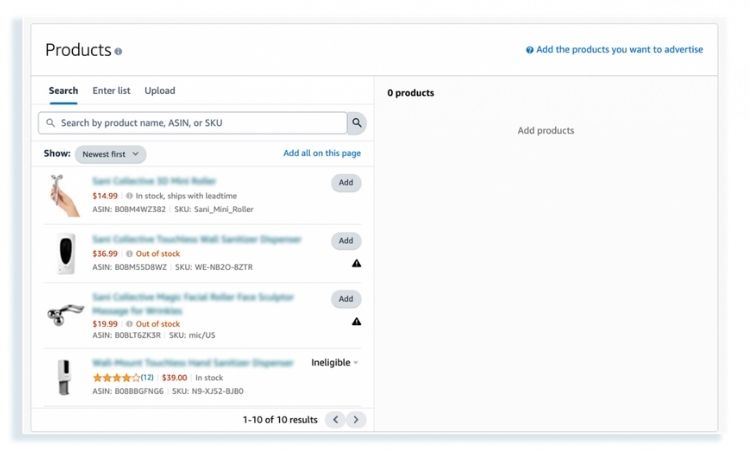Go to next results page arrow
The width and height of the screenshot is (750, 450).
(356, 420)
